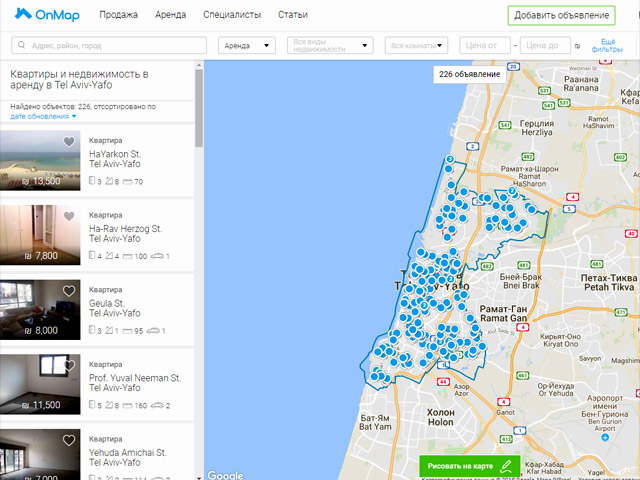Click the ₪ 13,500 price label

(x=42, y=181)
